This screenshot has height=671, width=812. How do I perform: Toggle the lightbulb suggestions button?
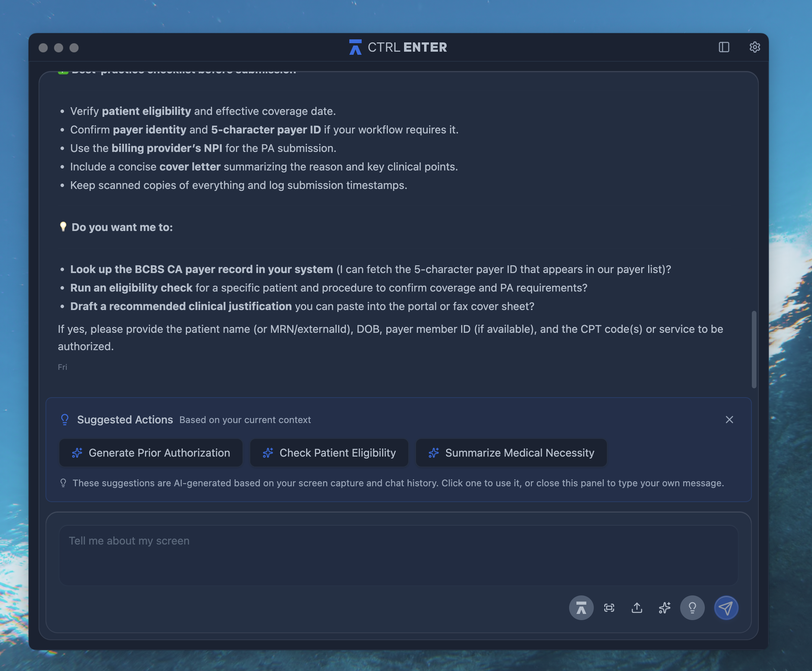(x=692, y=608)
